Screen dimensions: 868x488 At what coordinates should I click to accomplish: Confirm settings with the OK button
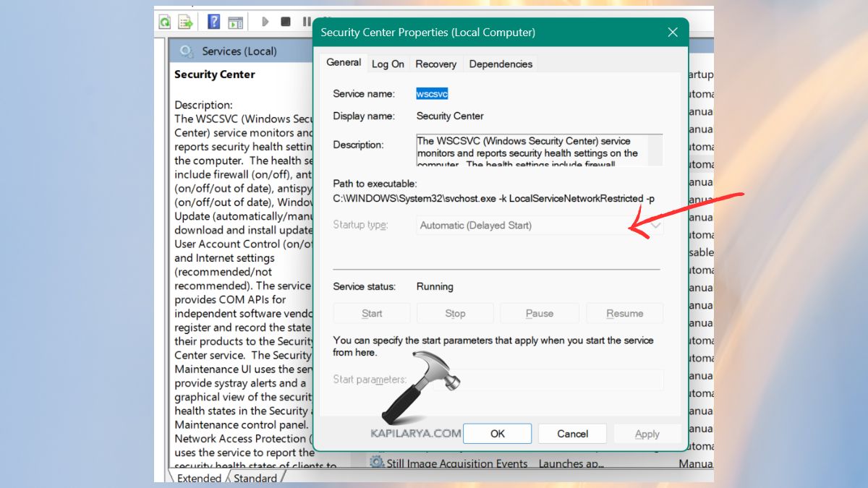pos(497,433)
